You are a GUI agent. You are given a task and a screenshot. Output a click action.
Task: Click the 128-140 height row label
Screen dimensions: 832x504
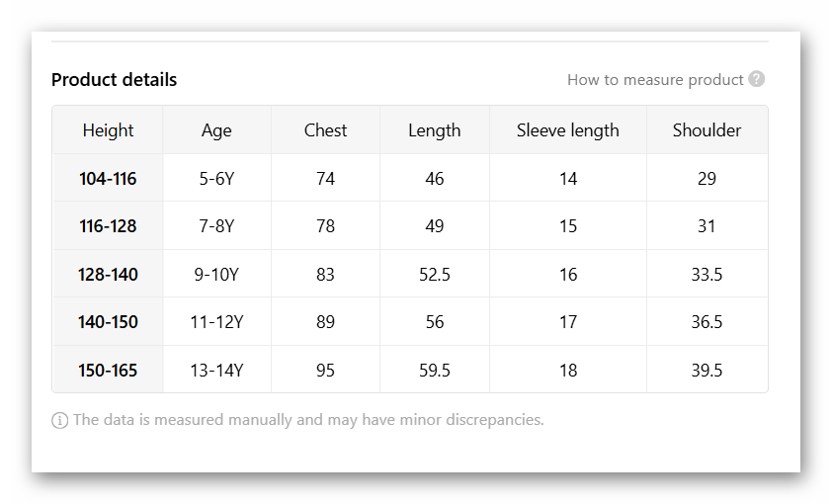(x=108, y=275)
